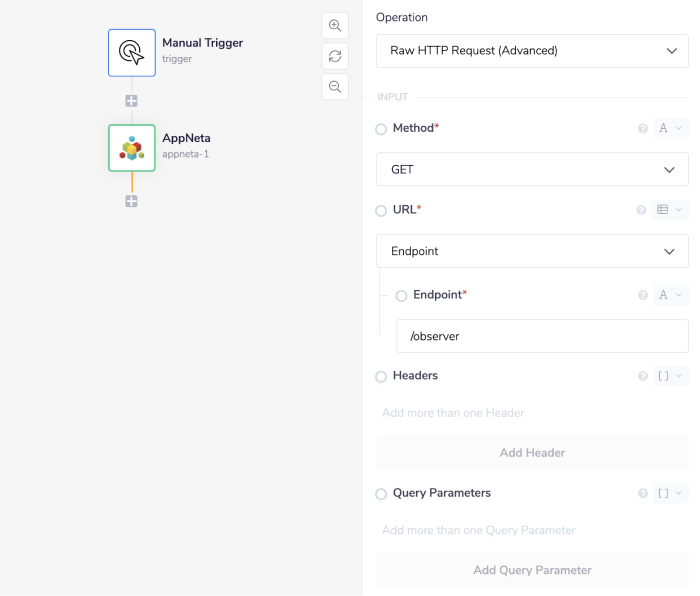
Task: Change the Headers field type selector
Action: [670, 376]
